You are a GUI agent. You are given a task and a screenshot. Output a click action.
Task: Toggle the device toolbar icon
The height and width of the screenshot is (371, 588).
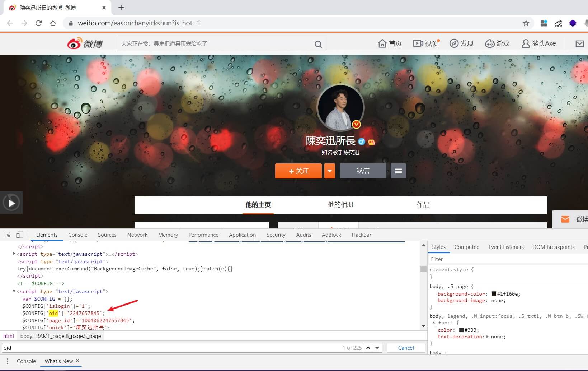pyautogui.click(x=20, y=235)
